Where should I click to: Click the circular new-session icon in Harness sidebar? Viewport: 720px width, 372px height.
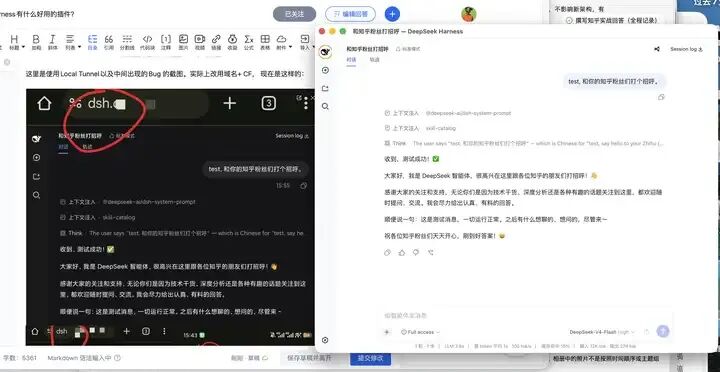tap(326, 70)
